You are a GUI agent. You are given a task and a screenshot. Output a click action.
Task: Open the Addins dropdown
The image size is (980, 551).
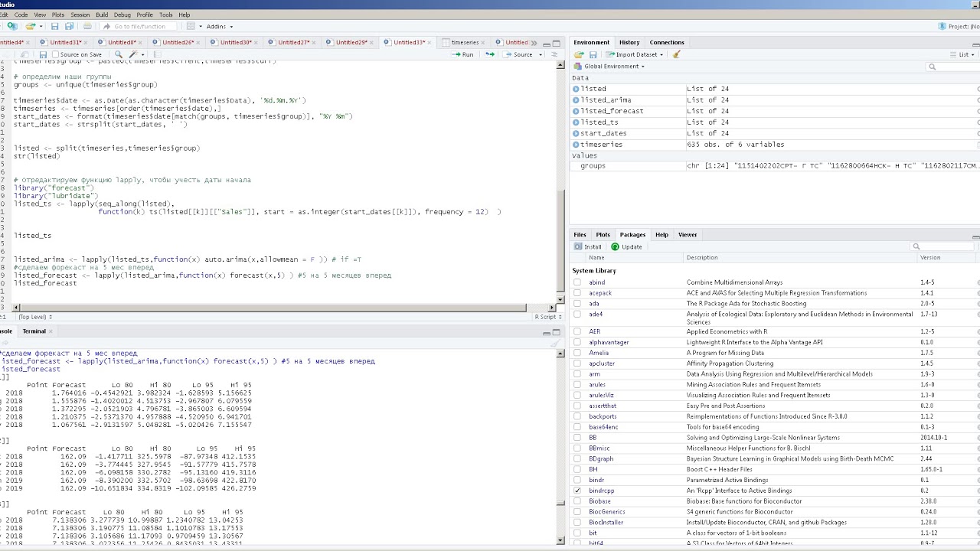tap(219, 26)
